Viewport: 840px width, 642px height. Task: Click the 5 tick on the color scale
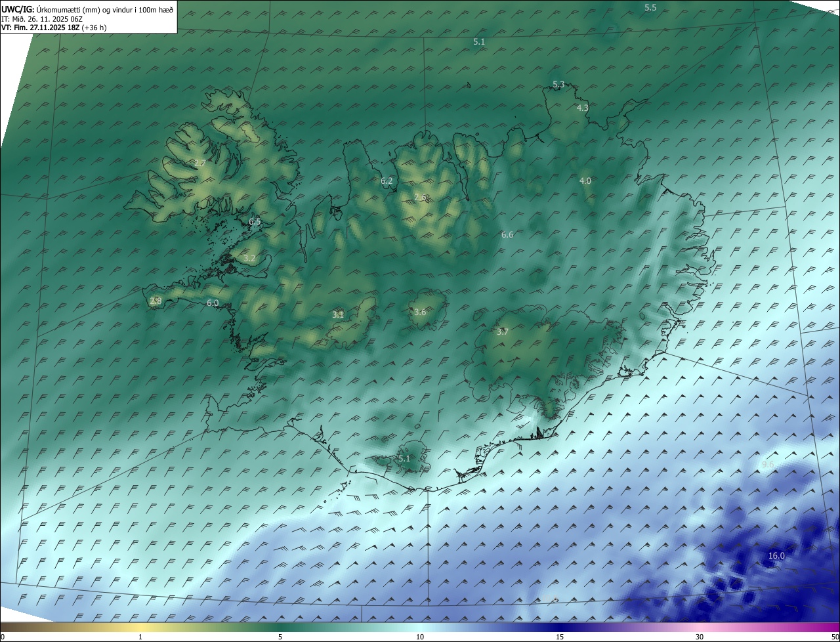[x=280, y=637]
